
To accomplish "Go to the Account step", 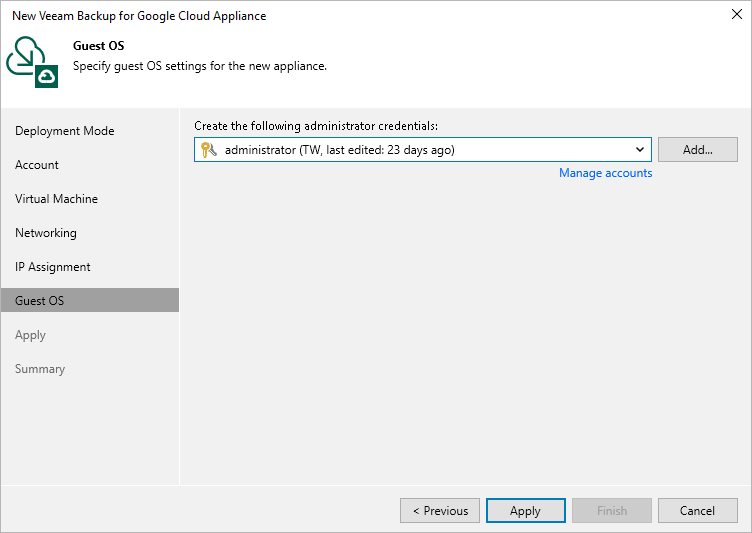I will pyautogui.click(x=37, y=165).
